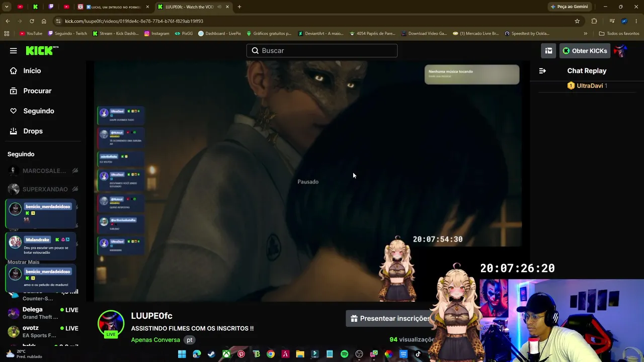The width and height of the screenshot is (644, 362).
Task: Open the Seguindo - Twitch bookmark
Action: click(67, 34)
